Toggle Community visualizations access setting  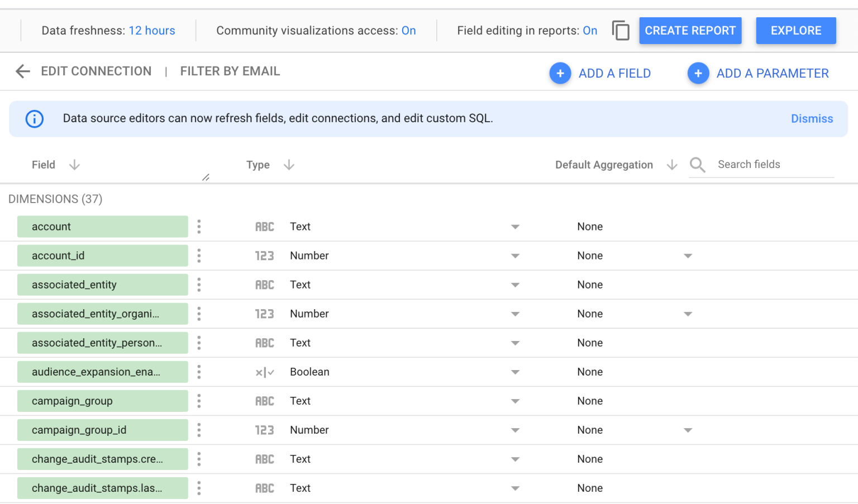[409, 31]
